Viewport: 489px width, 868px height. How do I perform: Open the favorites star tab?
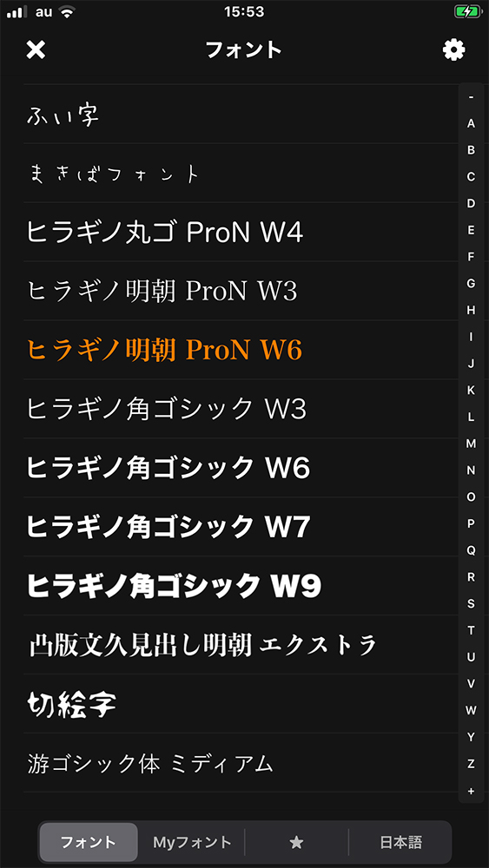point(297,843)
